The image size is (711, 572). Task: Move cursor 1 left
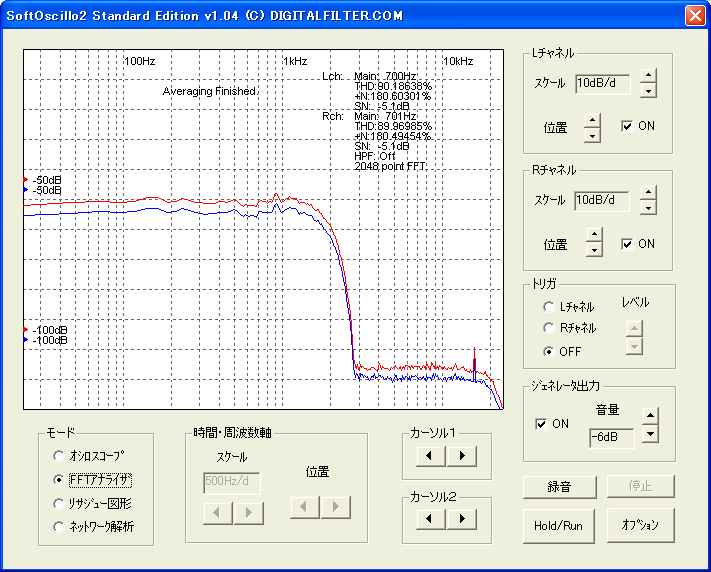pos(431,456)
